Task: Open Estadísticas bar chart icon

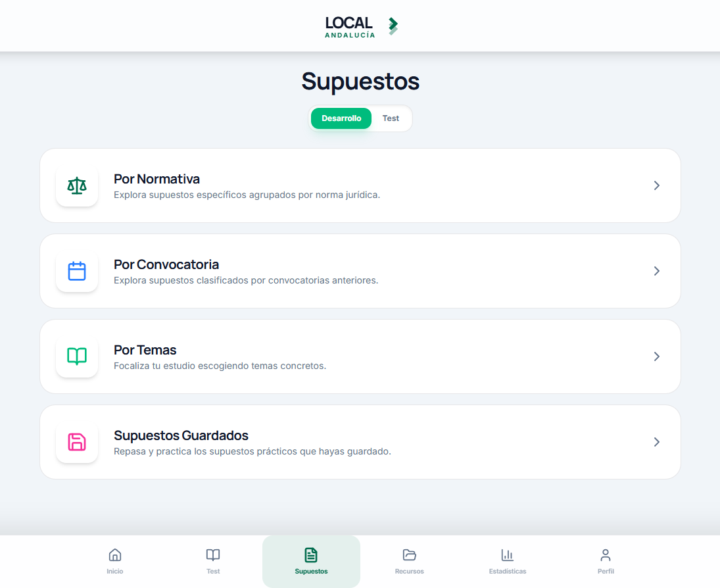Action: (508, 555)
